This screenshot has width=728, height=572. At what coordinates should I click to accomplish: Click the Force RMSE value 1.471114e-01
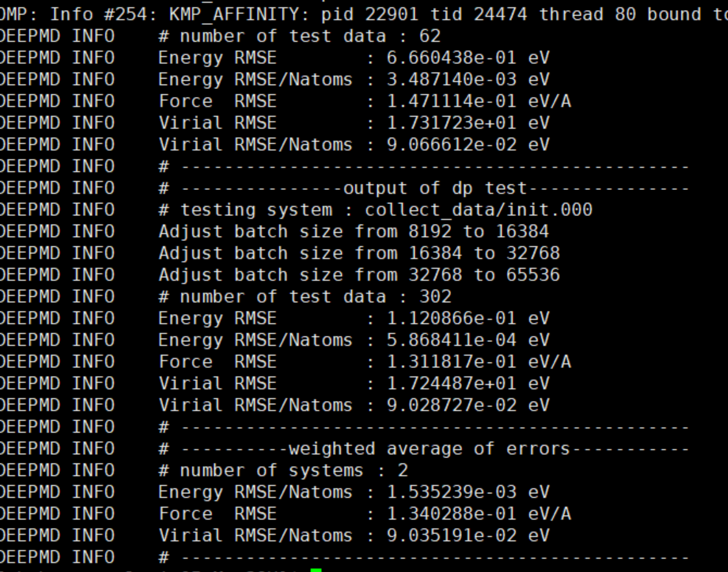pyautogui.click(x=451, y=101)
